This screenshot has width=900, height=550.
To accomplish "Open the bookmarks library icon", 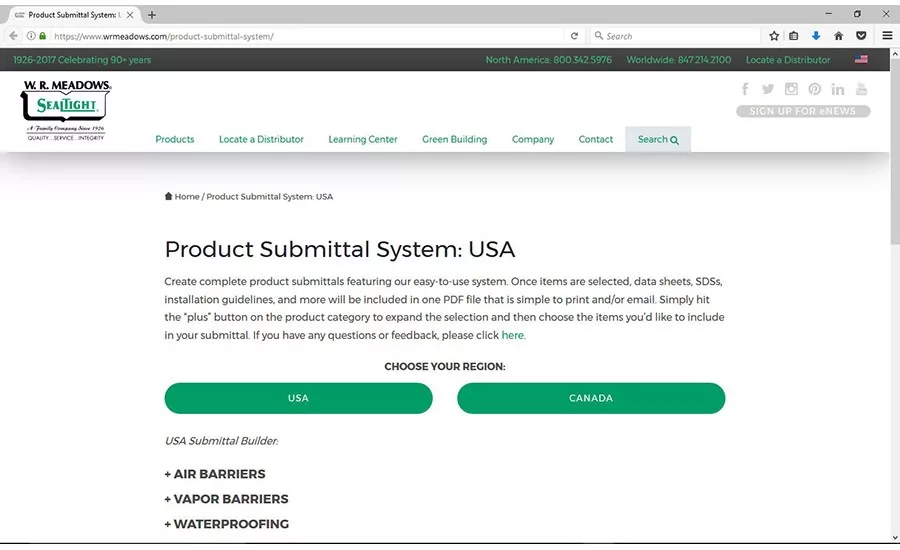I will point(794,36).
